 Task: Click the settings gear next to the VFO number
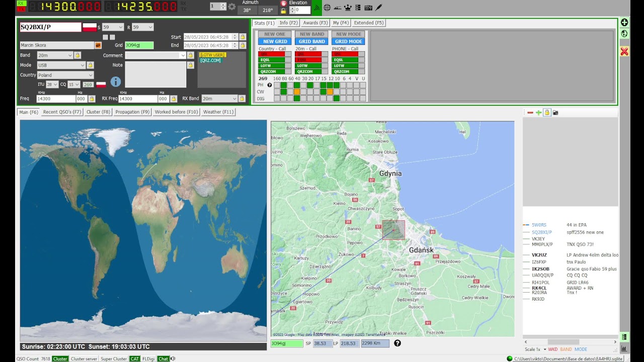(232, 7)
